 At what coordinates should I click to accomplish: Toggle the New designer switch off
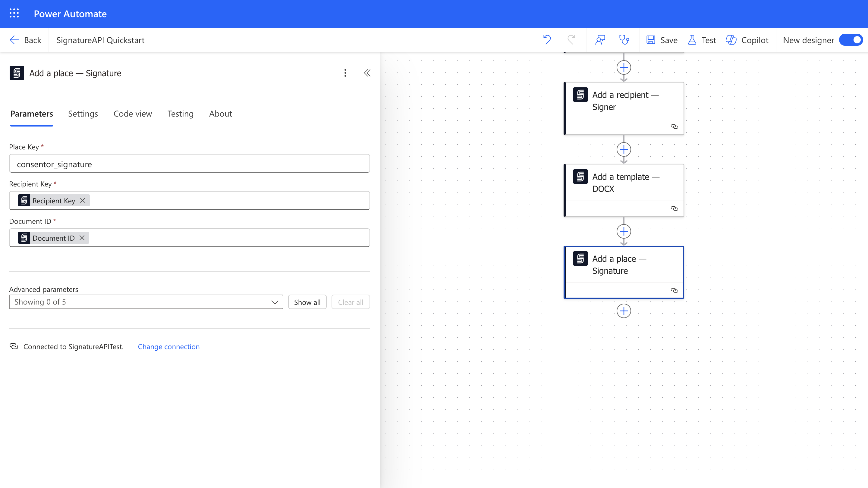(x=851, y=40)
